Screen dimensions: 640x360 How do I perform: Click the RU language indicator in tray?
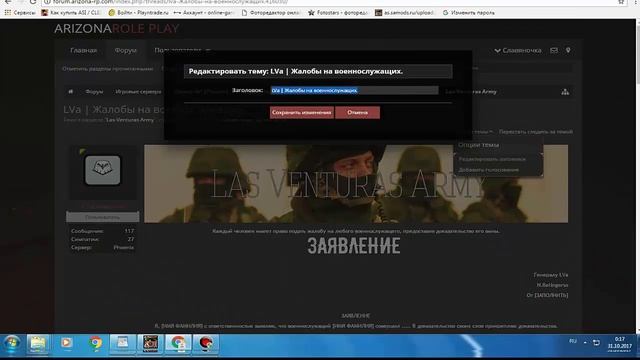click(573, 341)
